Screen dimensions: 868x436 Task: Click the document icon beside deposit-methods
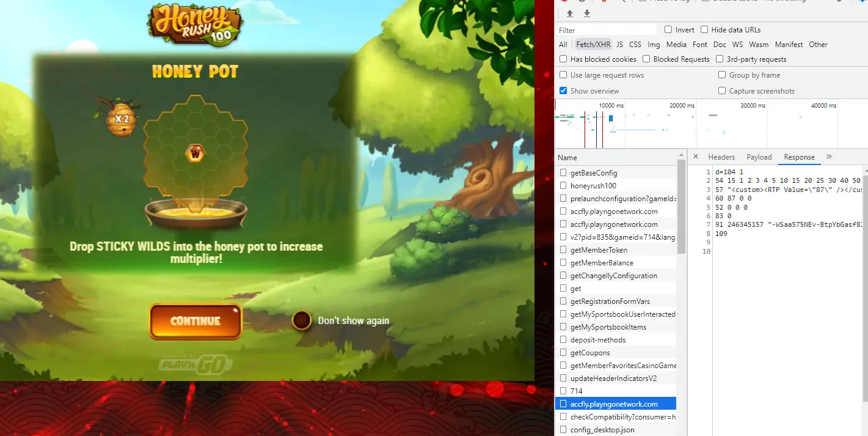click(x=563, y=340)
